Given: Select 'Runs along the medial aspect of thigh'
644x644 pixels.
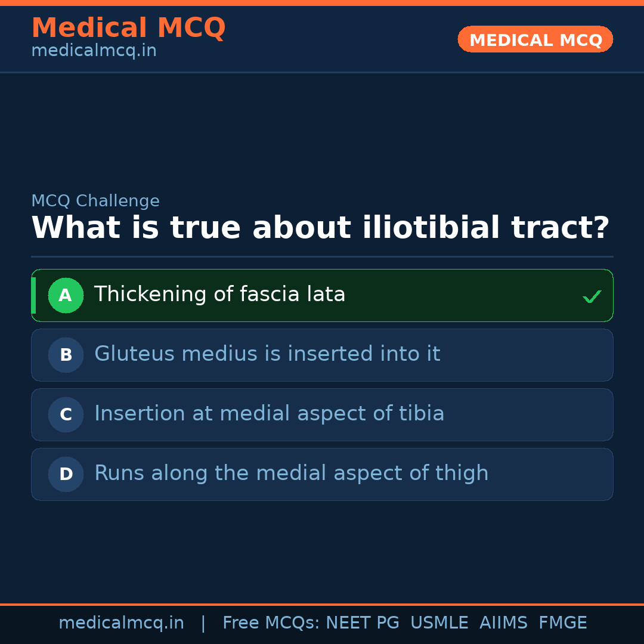Looking at the screenshot, I should click(291, 473).
